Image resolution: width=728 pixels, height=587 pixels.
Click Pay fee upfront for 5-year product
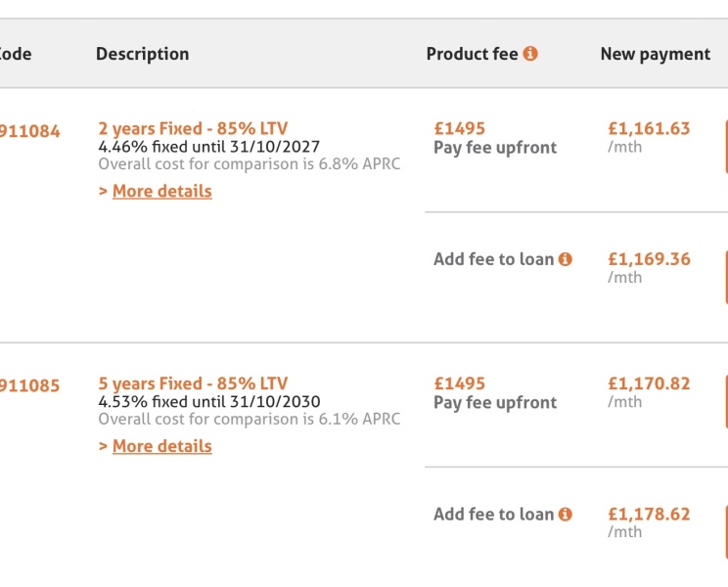point(495,402)
